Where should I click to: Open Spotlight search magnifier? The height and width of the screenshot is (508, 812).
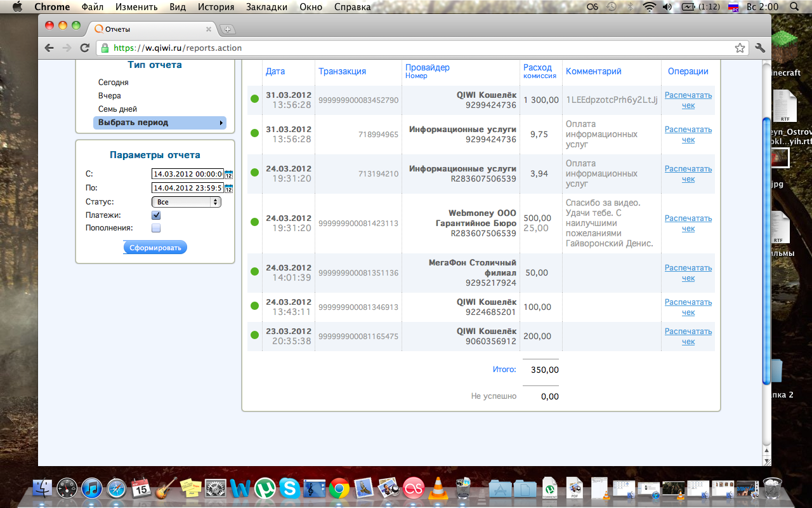click(794, 7)
